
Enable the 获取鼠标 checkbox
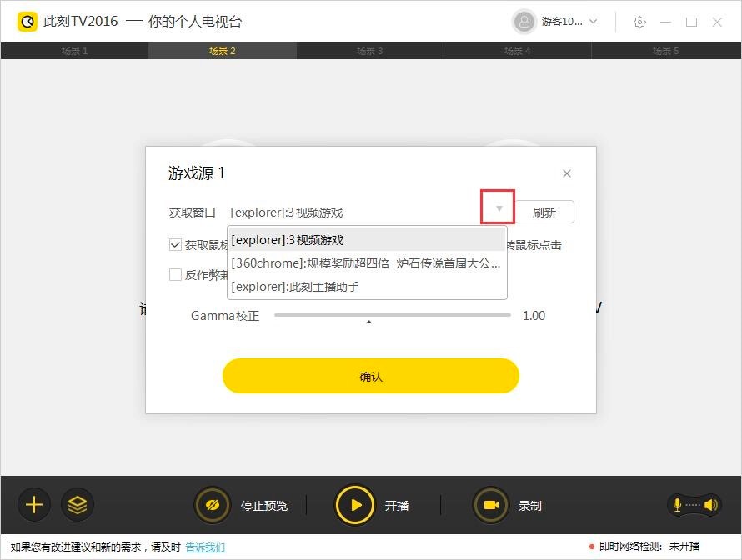pyautogui.click(x=175, y=245)
